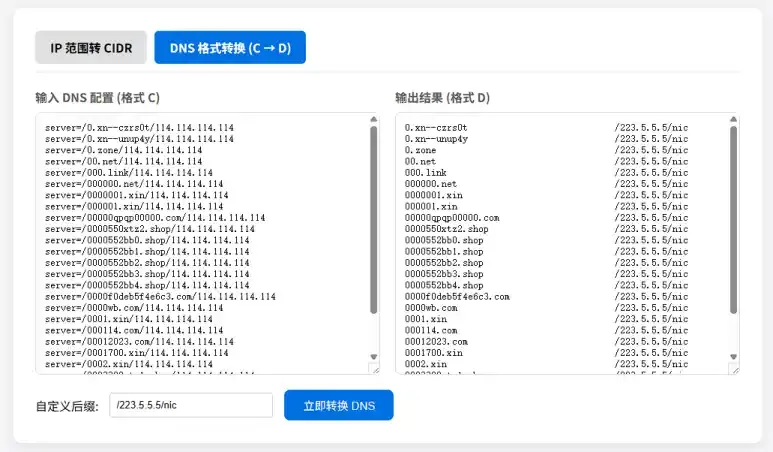This screenshot has height=452, width=773.
Task: Click input line server=/00000qpqp00000.com
Action: [155, 218]
